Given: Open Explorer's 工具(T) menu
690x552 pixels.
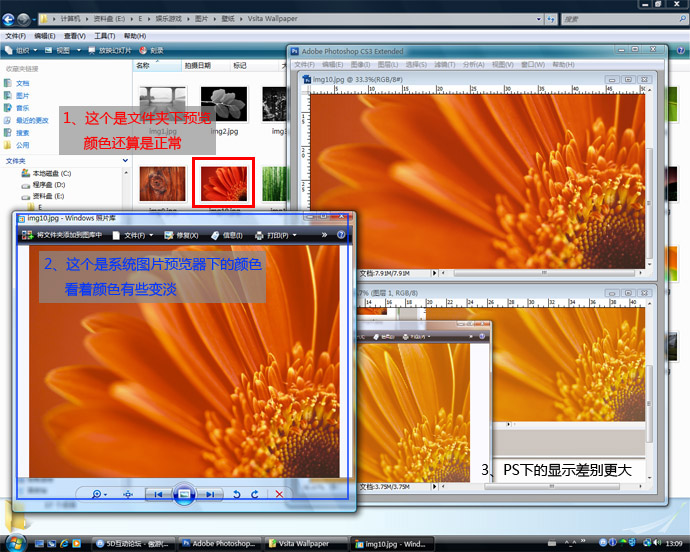Looking at the screenshot, I should (x=104, y=36).
